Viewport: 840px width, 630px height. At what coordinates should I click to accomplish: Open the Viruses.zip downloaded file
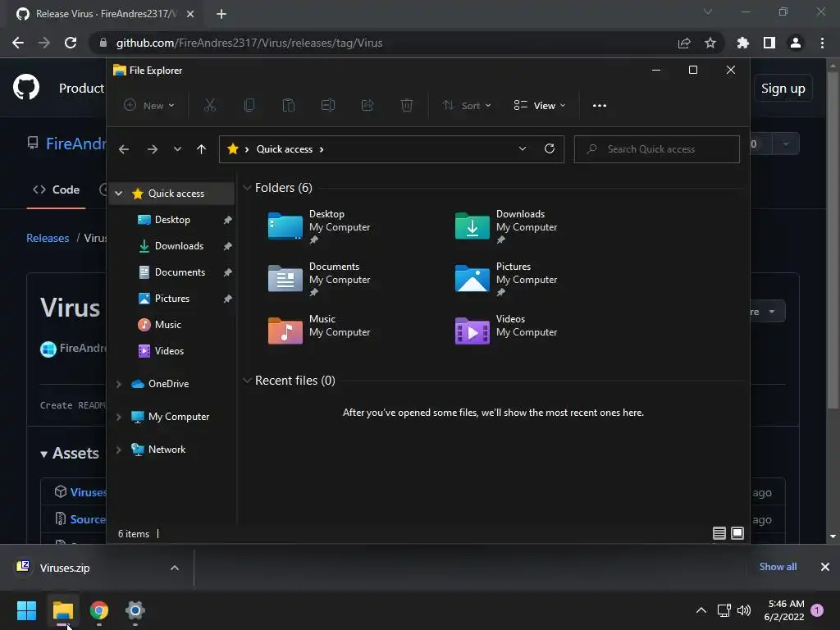coord(64,568)
